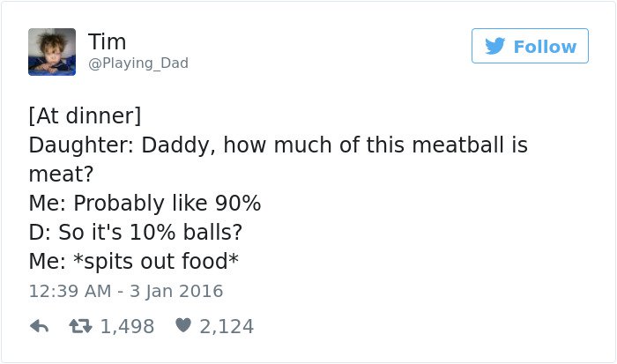The width and height of the screenshot is (617, 364).
Task: Open the display name "Tim"
Action: [107, 41]
